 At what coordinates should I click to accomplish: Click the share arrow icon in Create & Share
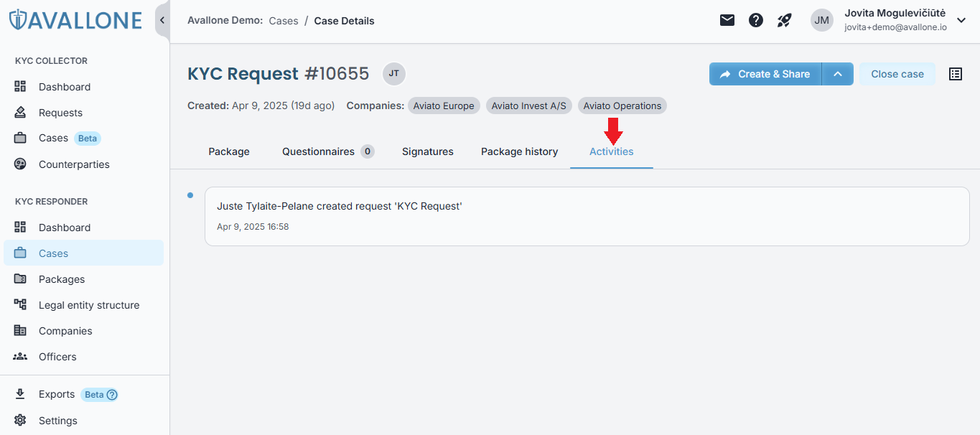click(x=725, y=74)
